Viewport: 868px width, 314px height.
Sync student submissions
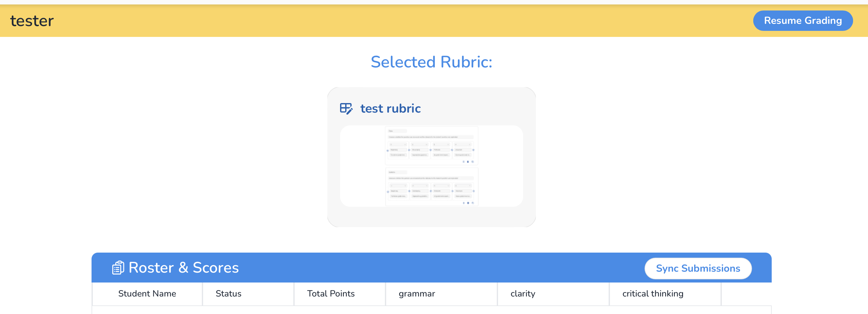[698, 268]
